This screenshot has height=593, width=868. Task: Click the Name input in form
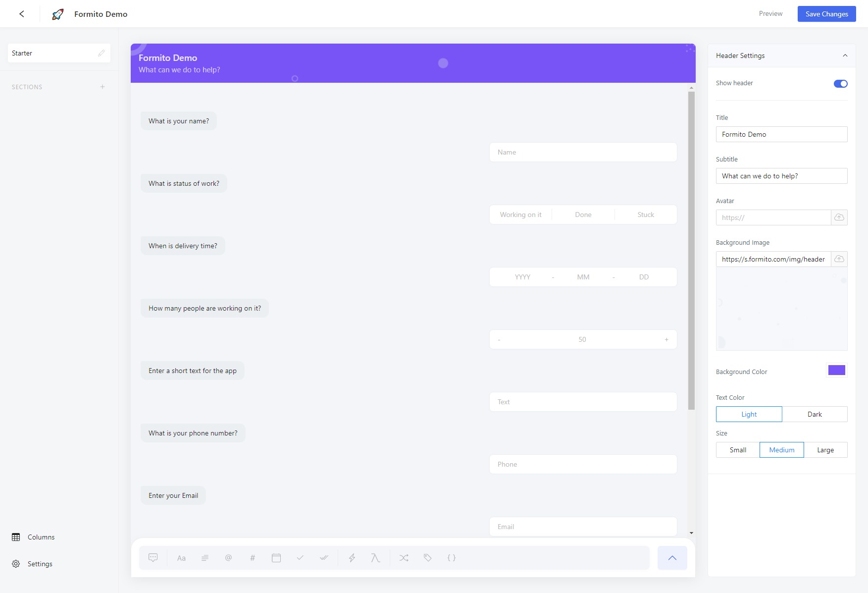583,152
